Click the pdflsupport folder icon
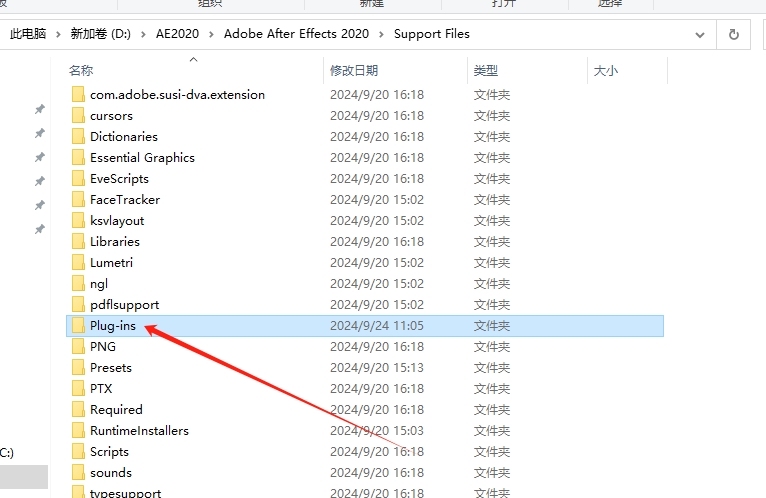 pyautogui.click(x=78, y=304)
